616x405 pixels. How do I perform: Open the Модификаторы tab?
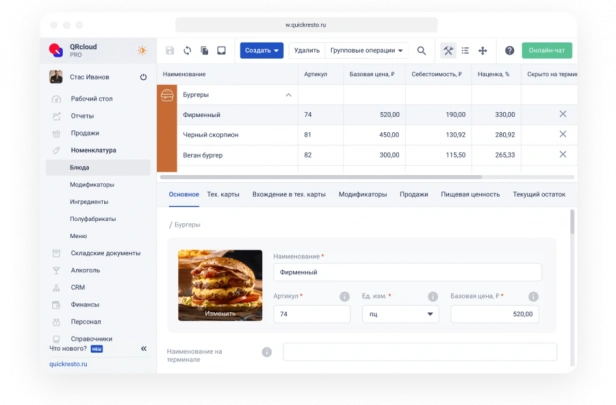coord(363,194)
